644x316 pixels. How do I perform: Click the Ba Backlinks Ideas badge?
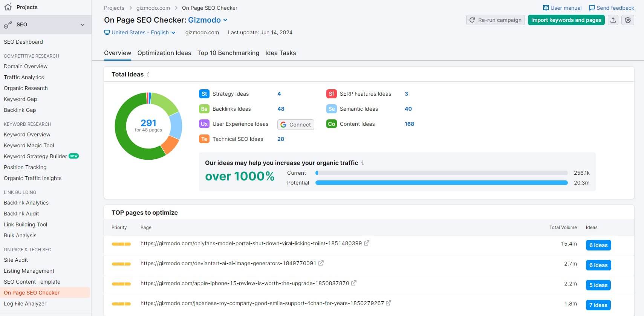point(204,109)
